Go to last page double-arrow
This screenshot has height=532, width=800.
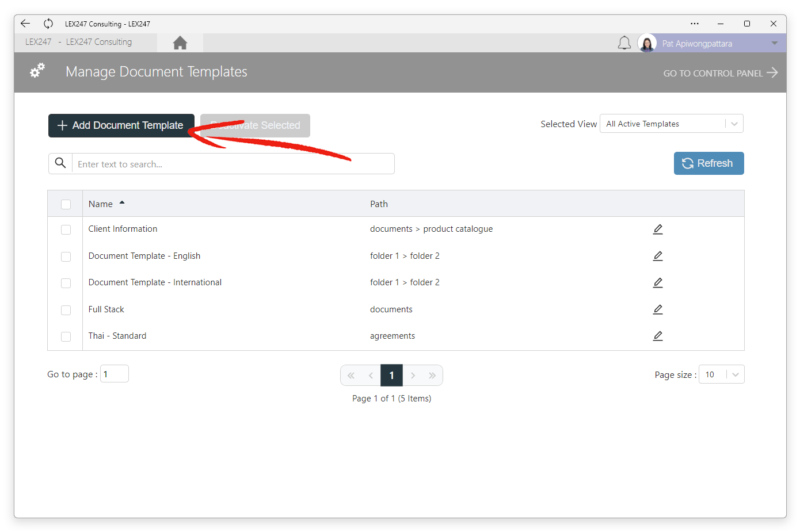point(432,376)
